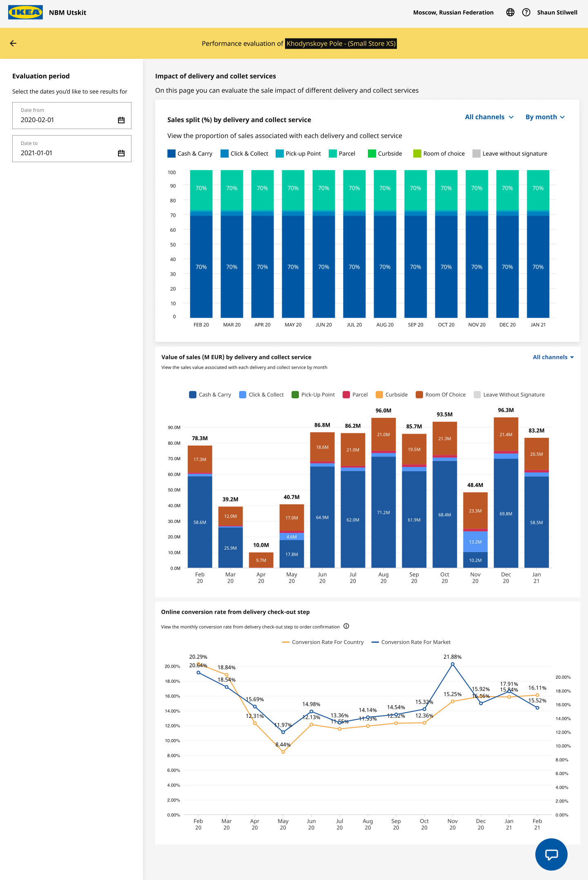Click the 10.0M Apr 20 sales bar

pyautogui.click(x=261, y=560)
